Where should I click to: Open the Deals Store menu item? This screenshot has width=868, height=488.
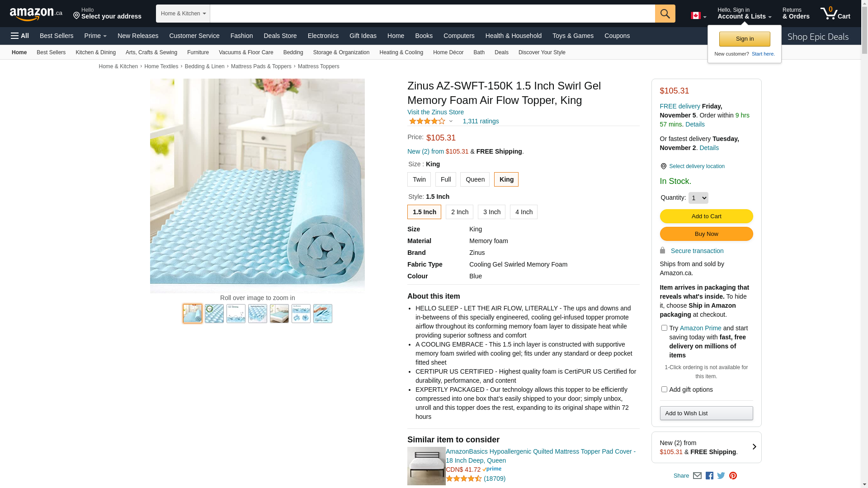point(280,36)
